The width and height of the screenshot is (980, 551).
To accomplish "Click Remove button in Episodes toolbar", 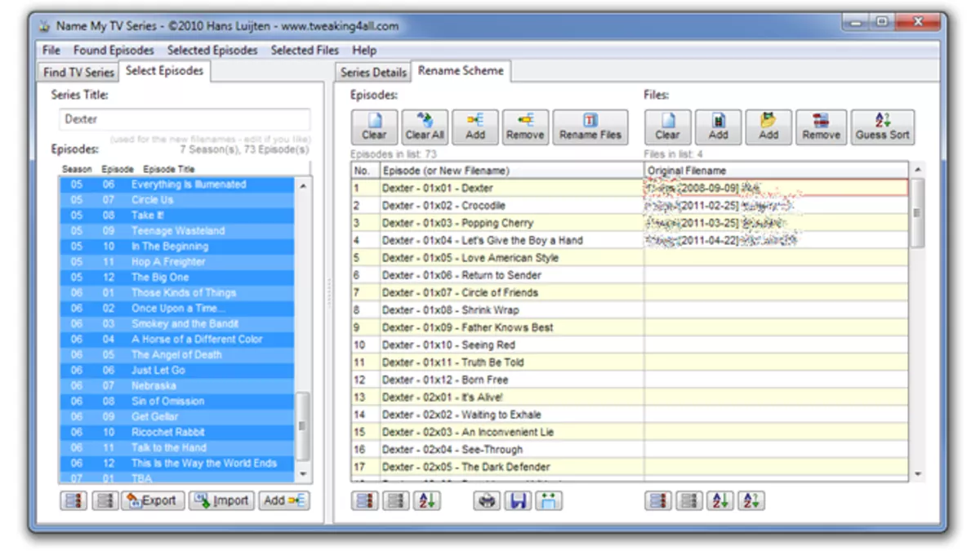I will coord(524,127).
